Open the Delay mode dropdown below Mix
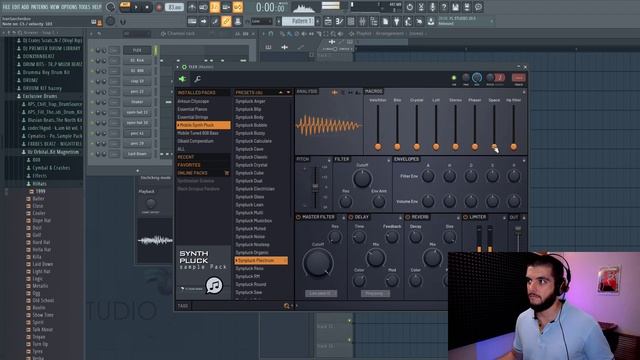The image size is (640, 360). point(375,293)
